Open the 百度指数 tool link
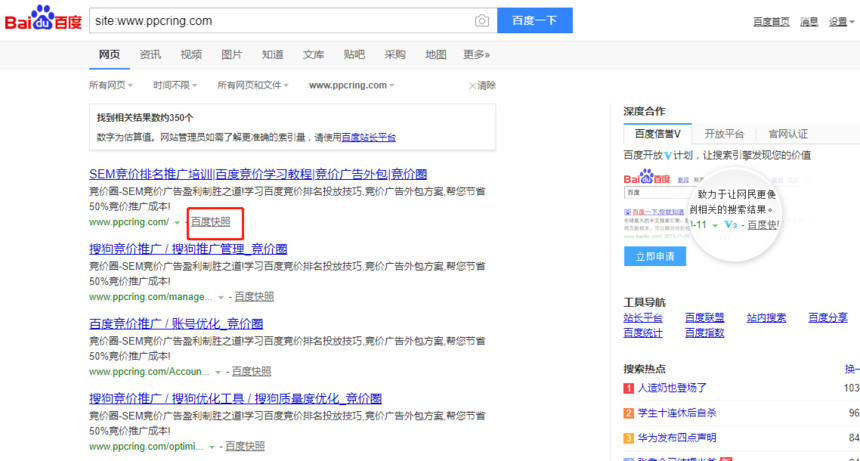860x461 pixels. (704, 333)
